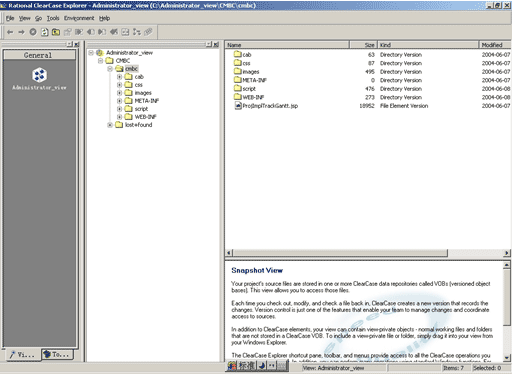Viewport: 512px width, 377px height.
Task: Open the Environment menu
Action: pyautogui.click(x=79, y=18)
